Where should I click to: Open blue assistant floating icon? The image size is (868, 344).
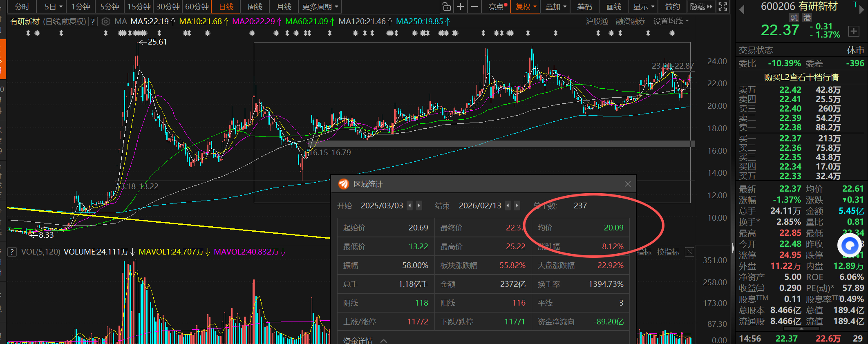click(850, 246)
